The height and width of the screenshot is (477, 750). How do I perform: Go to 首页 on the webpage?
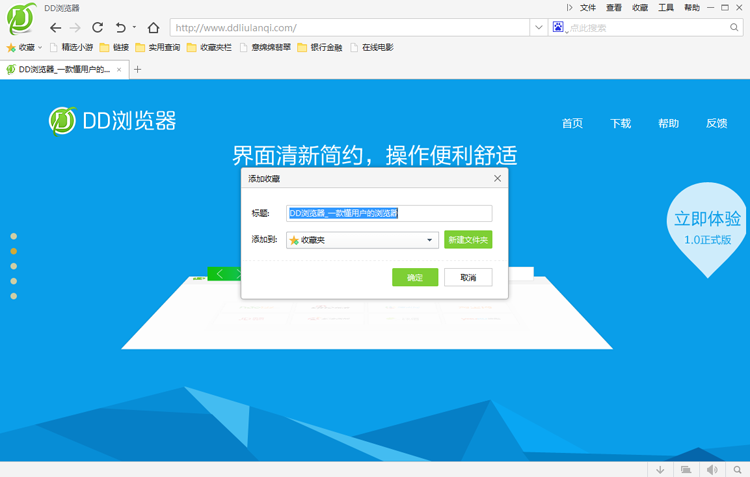pos(572,123)
